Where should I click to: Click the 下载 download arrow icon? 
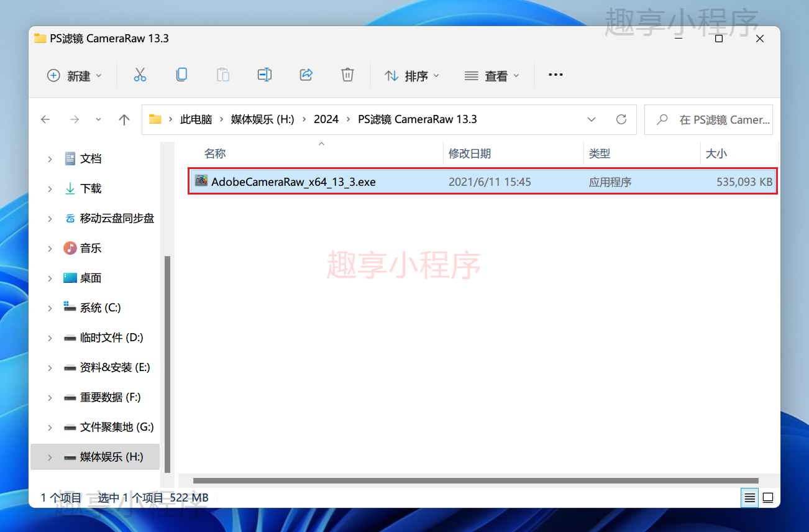click(x=70, y=188)
